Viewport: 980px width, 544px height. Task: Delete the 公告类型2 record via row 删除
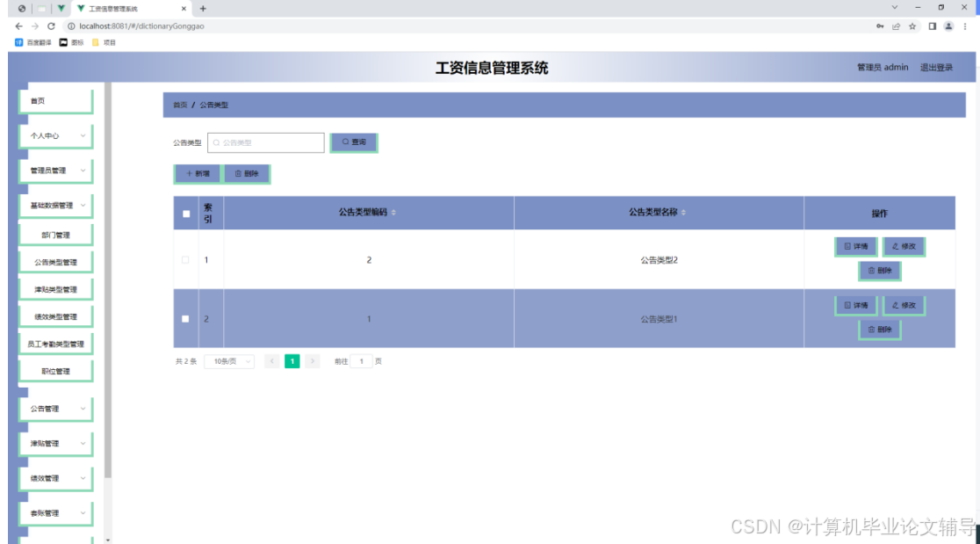click(879, 271)
